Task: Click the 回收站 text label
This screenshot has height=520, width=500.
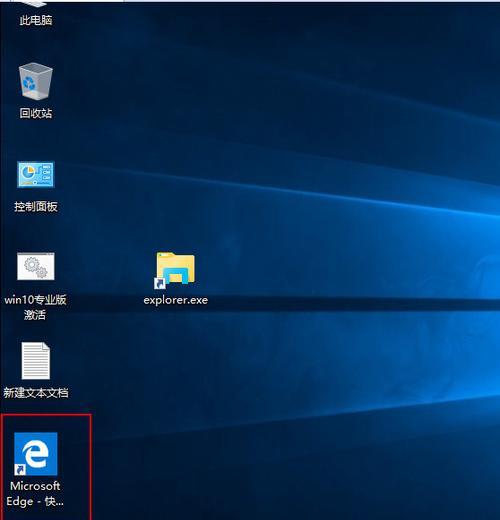Action: 36,113
